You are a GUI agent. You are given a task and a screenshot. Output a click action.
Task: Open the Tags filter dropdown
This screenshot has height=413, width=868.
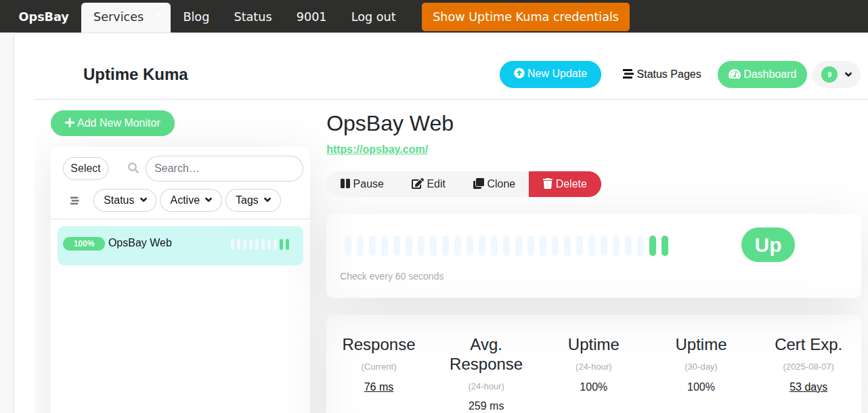pos(253,200)
